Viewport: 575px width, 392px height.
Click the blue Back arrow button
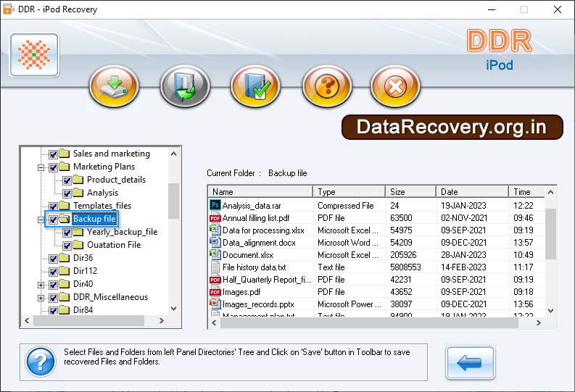point(470,363)
